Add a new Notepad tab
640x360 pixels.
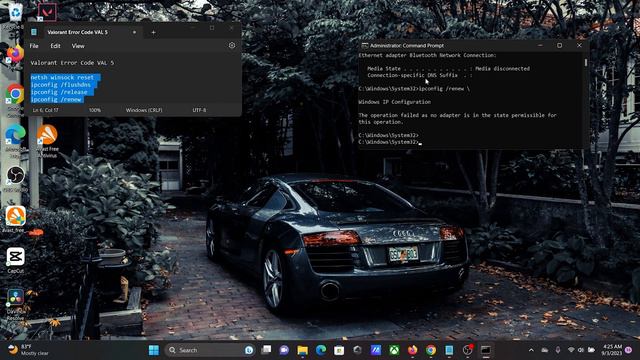tap(153, 32)
